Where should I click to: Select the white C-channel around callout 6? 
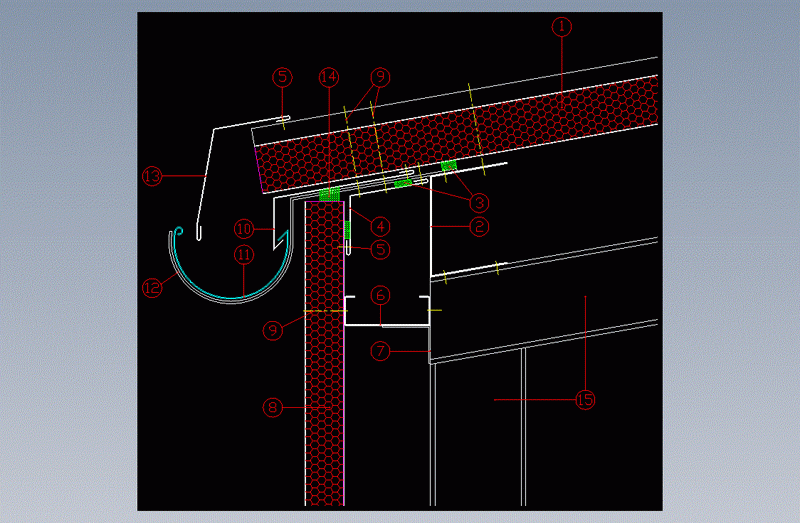pyautogui.click(x=388, y=323)
